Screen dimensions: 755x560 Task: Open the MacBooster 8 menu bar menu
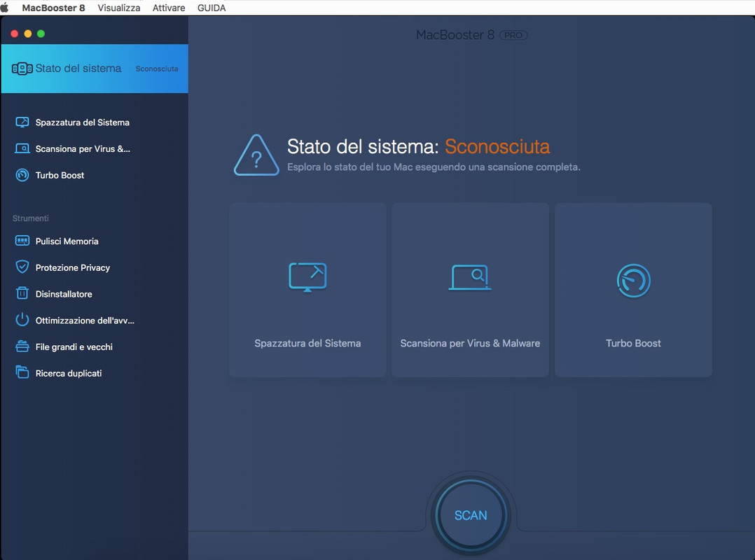point(53,8)
